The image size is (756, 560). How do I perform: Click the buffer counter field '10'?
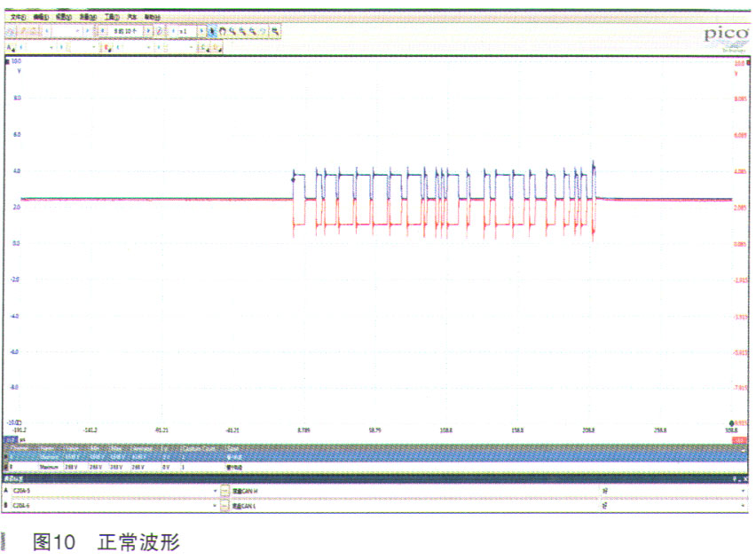coord(125,31)
